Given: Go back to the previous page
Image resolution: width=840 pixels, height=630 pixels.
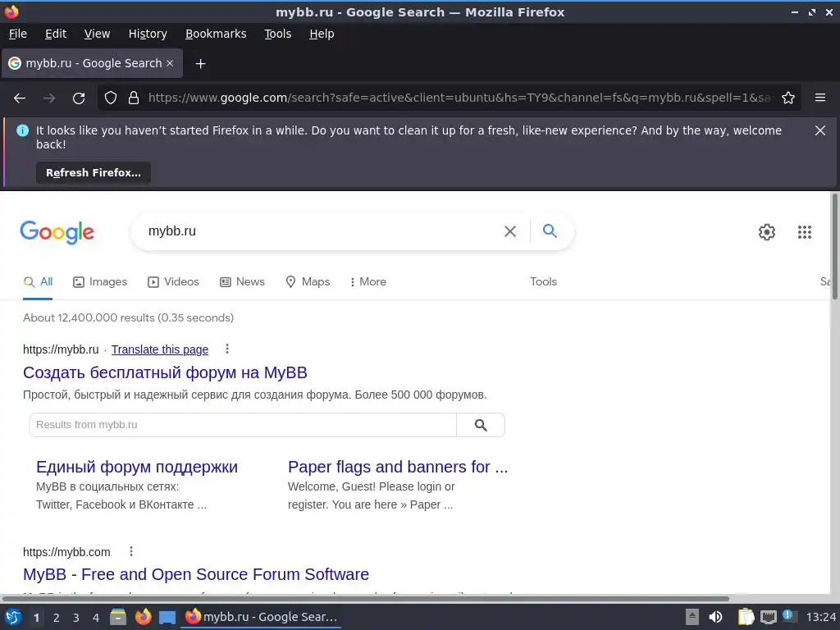Looking at the screenshot, I should [20, 98].
